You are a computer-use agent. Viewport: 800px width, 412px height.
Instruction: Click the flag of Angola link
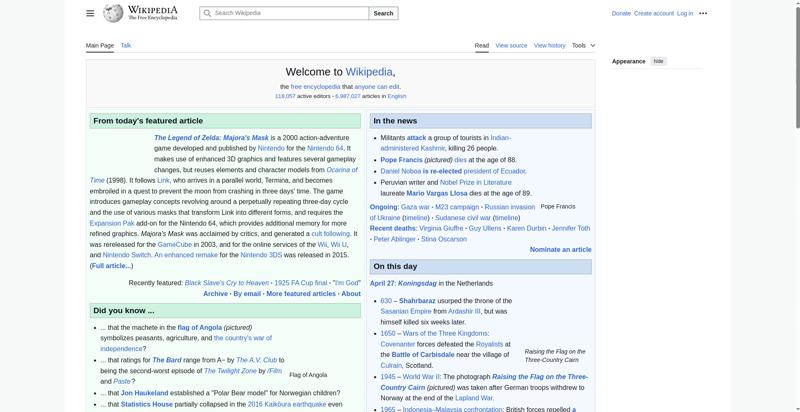[199, 327]
